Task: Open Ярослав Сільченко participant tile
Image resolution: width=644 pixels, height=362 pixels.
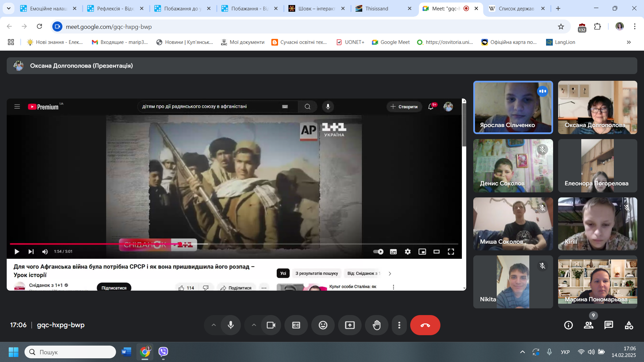Action: (x=513, y=107)
